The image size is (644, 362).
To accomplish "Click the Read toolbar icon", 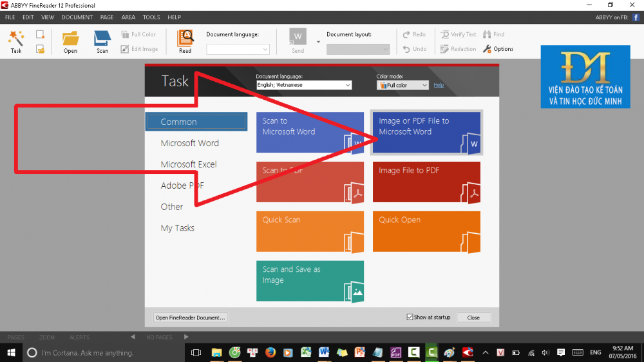I will [x=185, y=42].
